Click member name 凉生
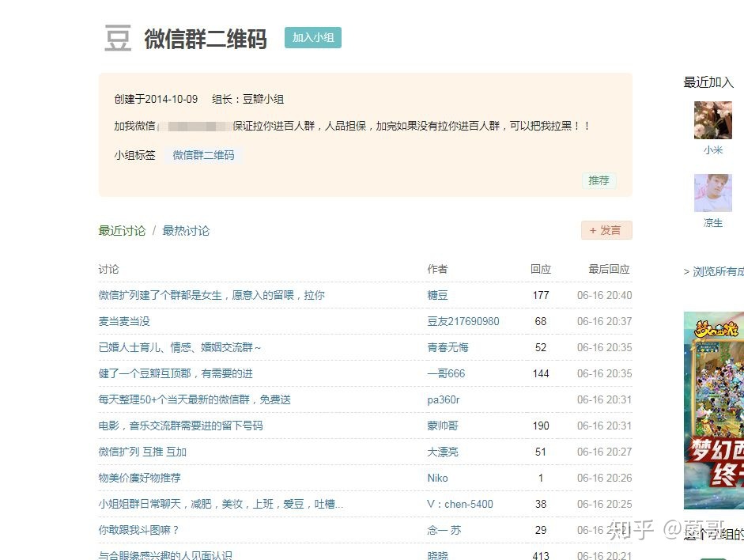Screen dimensions: 744x560 (713, 222)
